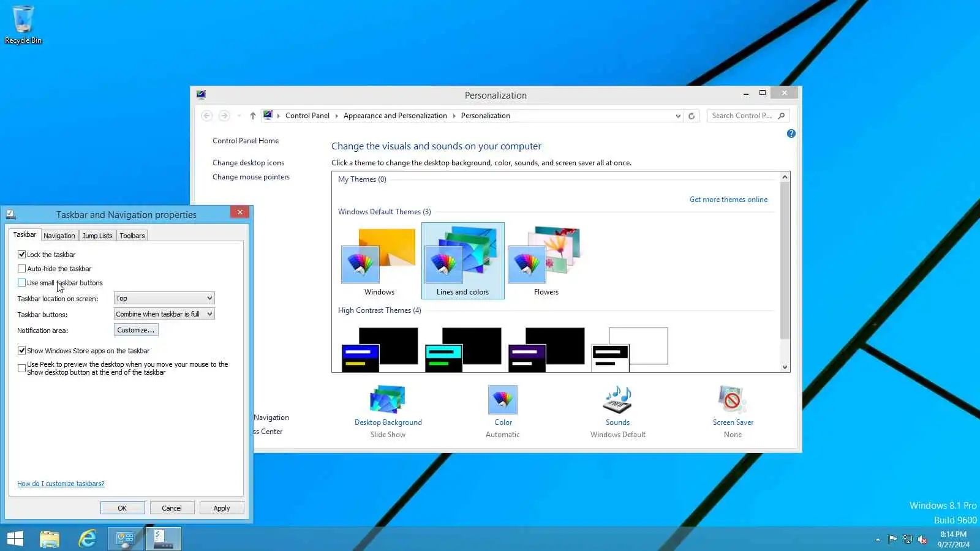The image size is (980, 551).
Task: Confirm the dialog with OK
Action: pos(123,508)
